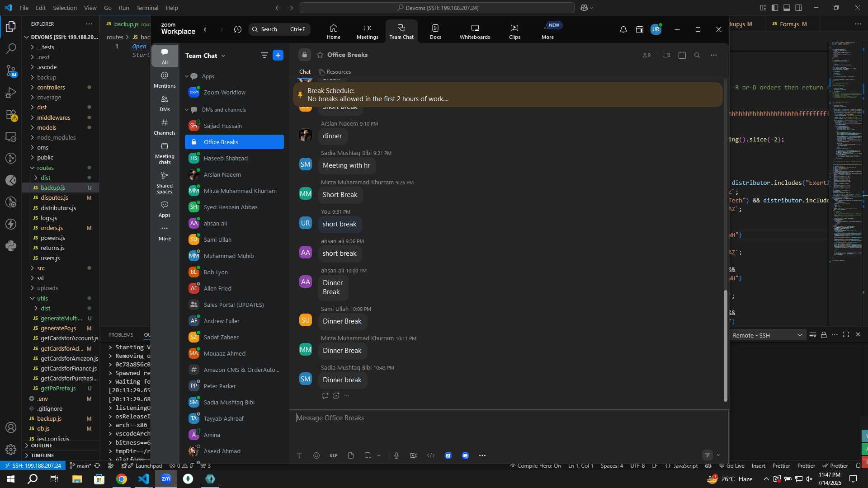Open Explorer view in VS Code activity bar
Viewport: 868px width, 488px height.
coord(11,27)
